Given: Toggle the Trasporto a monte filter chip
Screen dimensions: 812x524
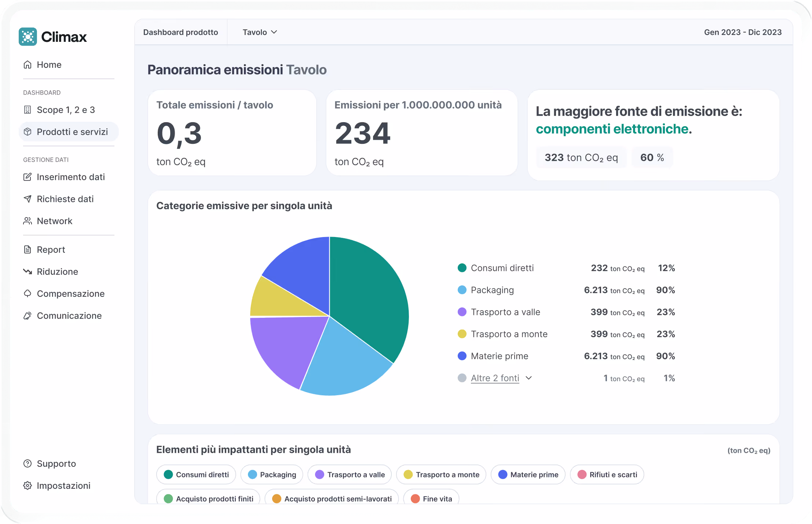Looking at the screenshot, I should [441, 474].
